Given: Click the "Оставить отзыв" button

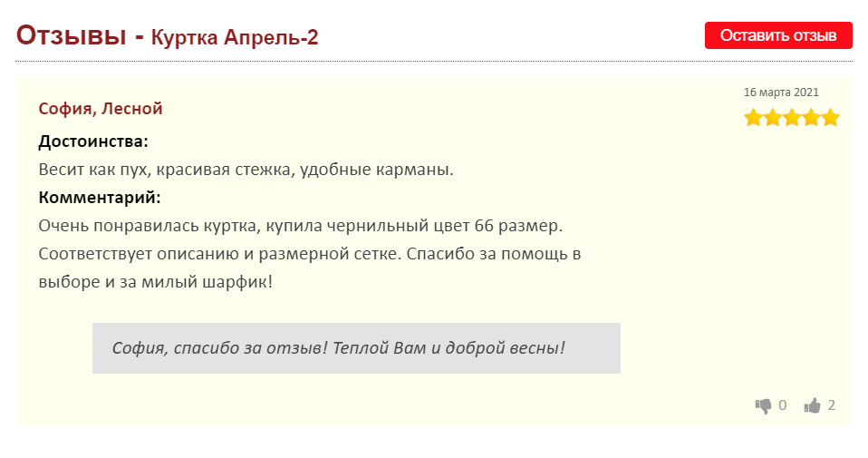Looking at the screenshot, I should click(778, 35).
